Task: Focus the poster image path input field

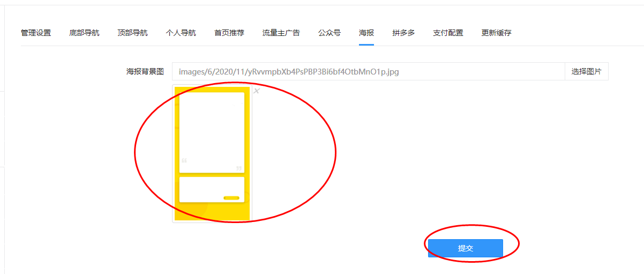Action: coord(369,71)
